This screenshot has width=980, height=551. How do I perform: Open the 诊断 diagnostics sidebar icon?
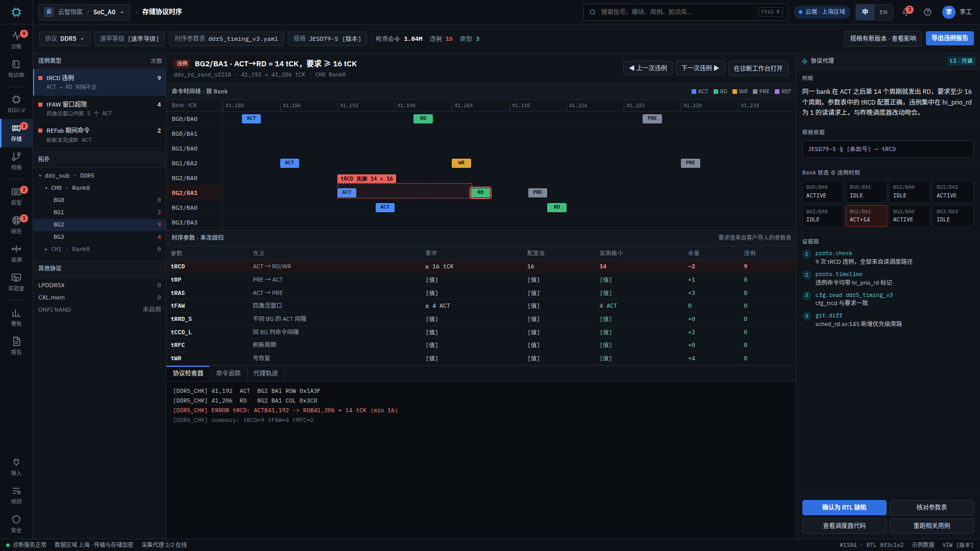pos(16,39)
